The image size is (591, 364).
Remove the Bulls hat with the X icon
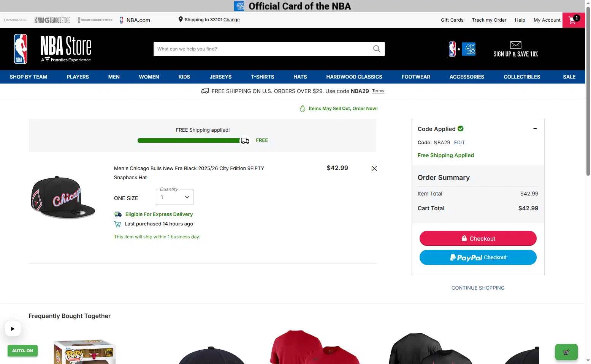[374, 169]
